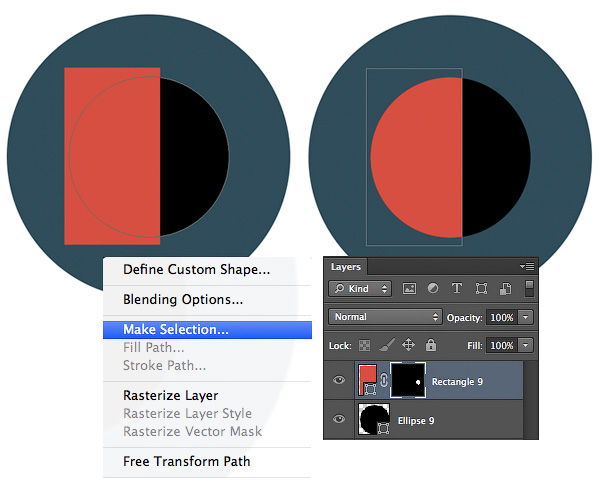The height and width of the screenshot is (494, 600).
Task: Click the Fill label
Action: pyautogui.click(x=474, y=346)
